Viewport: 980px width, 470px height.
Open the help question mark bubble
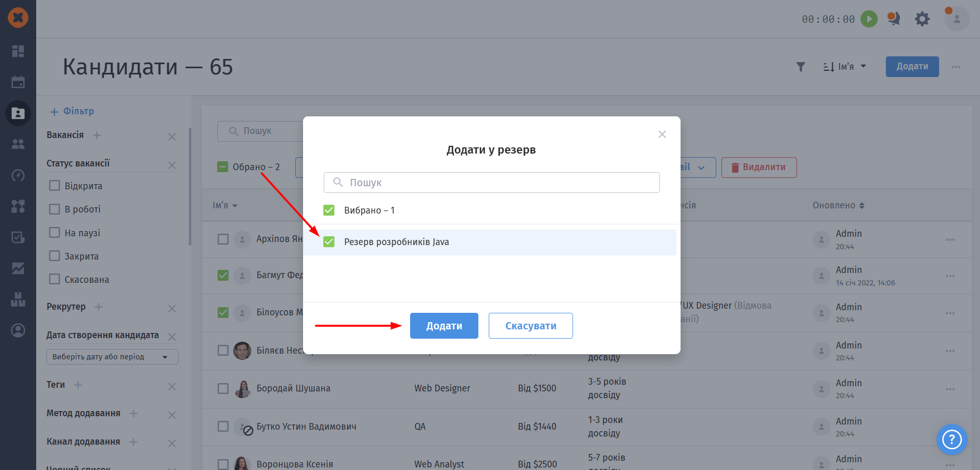point(952,439)
